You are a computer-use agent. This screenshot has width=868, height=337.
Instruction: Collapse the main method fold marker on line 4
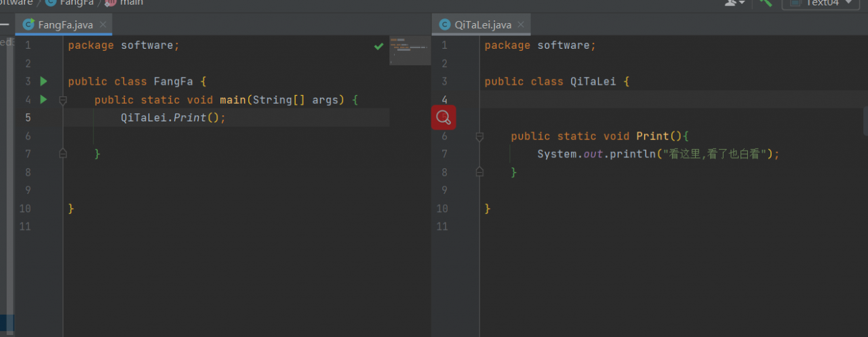tap(63, 100)
